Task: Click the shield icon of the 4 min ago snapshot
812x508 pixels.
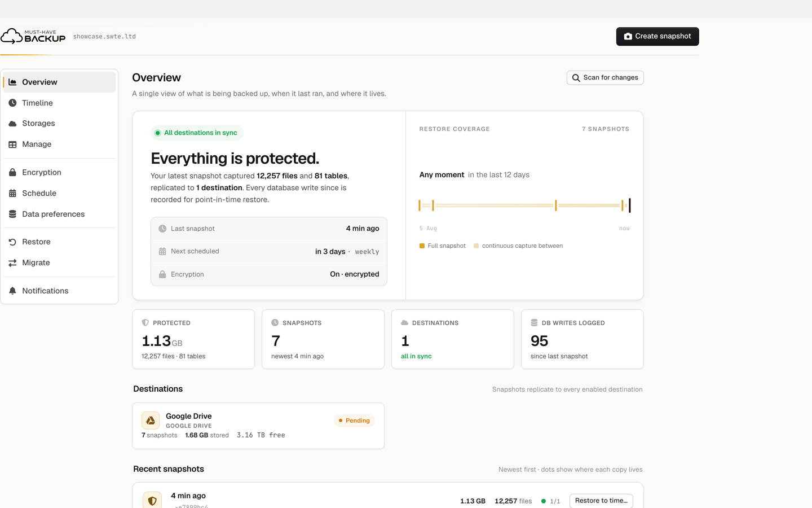Action: pos(152,500)
